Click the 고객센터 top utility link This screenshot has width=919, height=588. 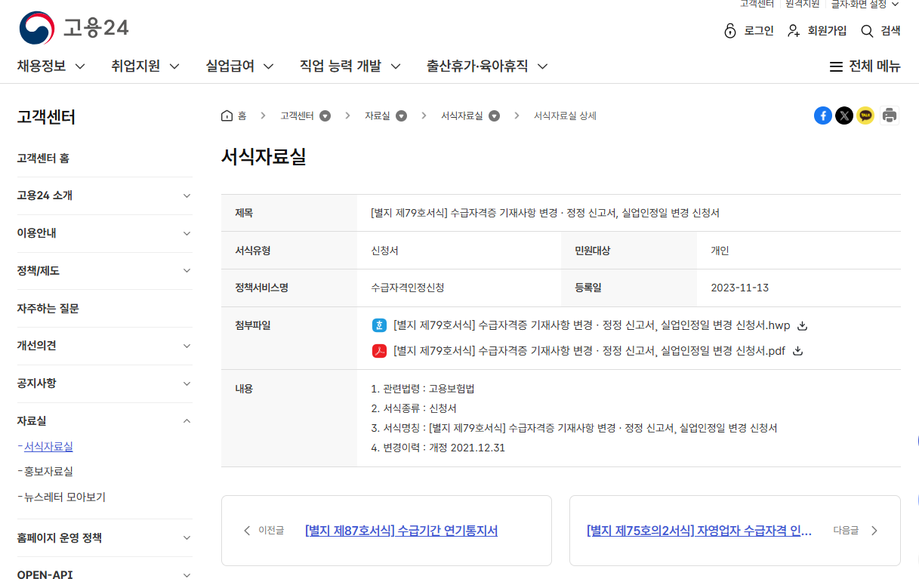(757, 4)
